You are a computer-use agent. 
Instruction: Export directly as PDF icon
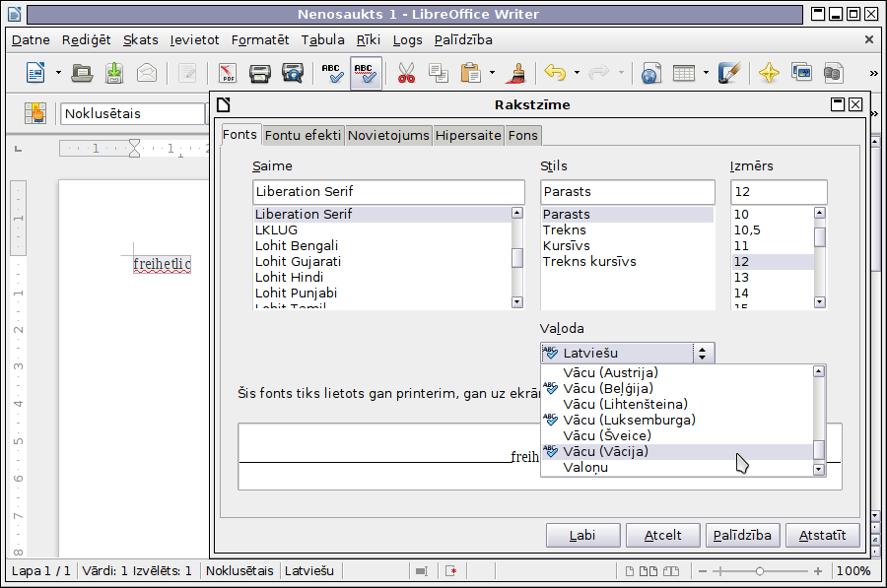click(228, 73)
